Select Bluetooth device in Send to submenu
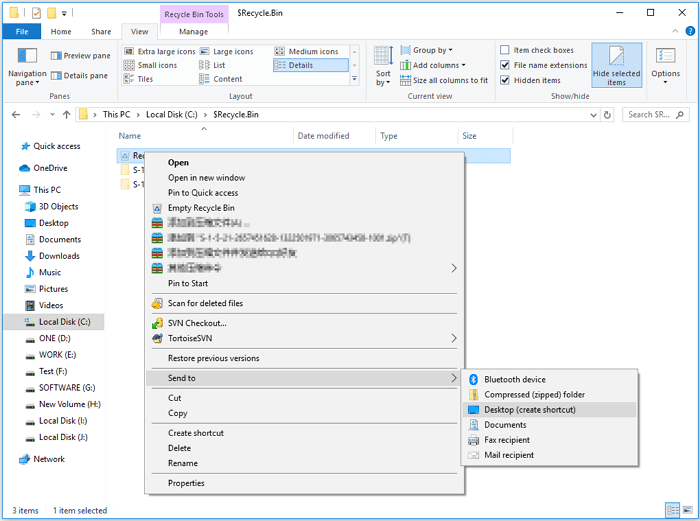 [x=514, y=380]
